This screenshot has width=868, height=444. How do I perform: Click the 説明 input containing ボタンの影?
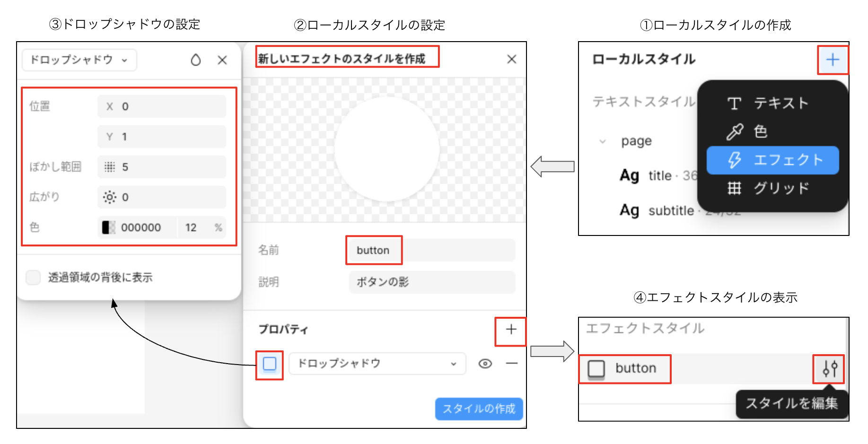click(432, 282)
